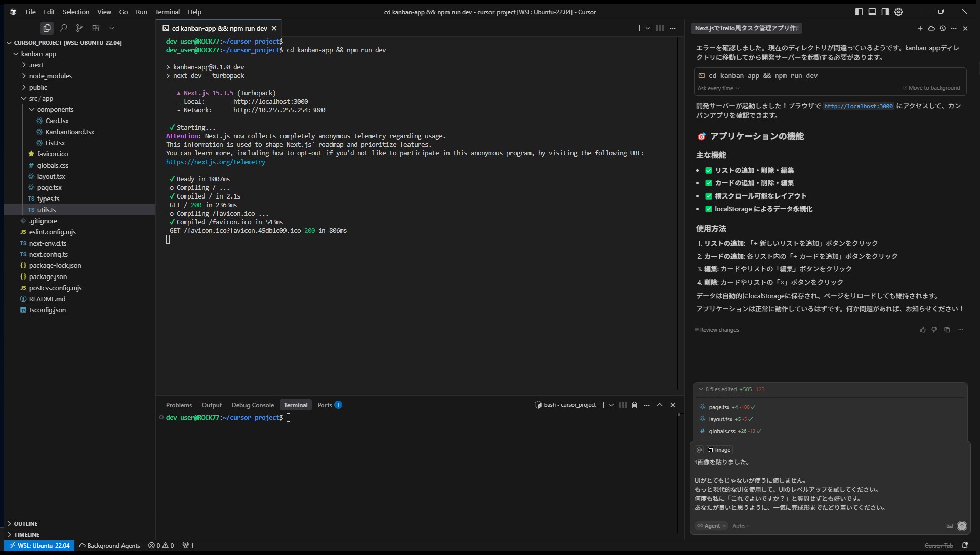Screen dimensions: 980x555
Task: Attach image using the image icon
Action: pos(949,526)
